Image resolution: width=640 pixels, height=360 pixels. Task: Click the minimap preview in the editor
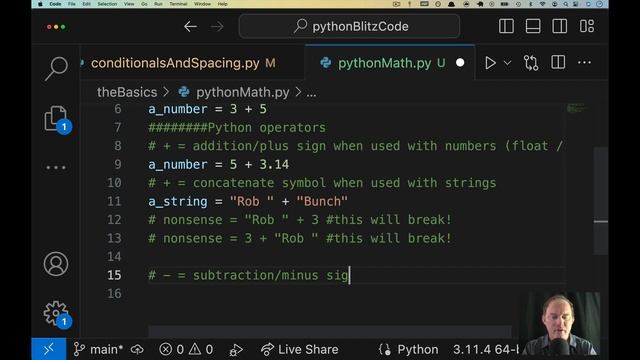(576, 109)
